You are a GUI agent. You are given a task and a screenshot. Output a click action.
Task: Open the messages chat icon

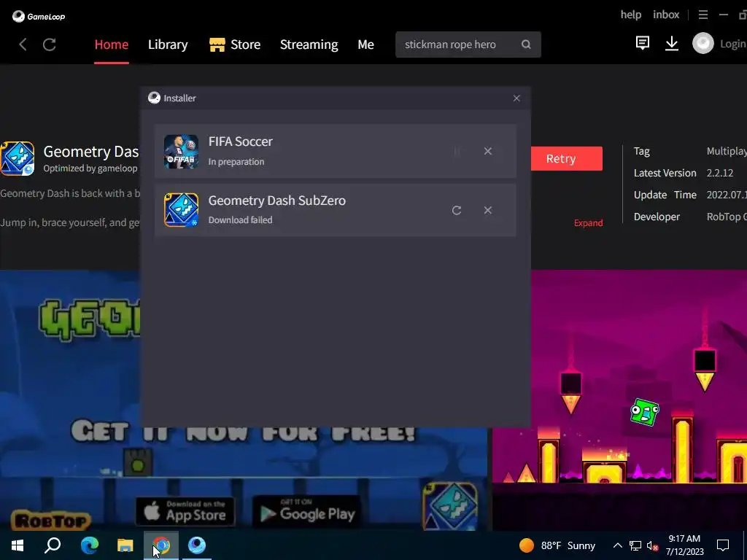642,43
